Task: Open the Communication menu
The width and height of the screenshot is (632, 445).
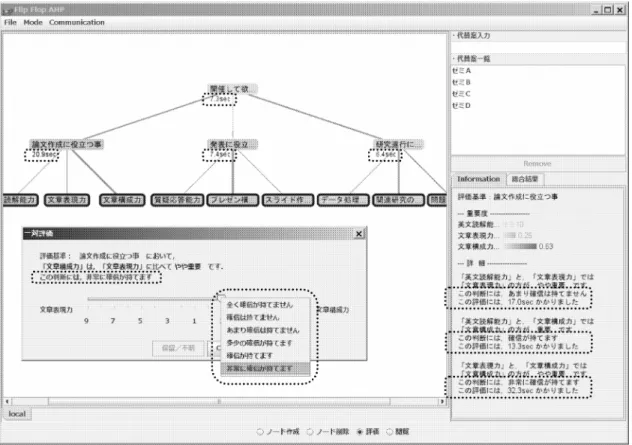Action: click(x=77, y=22)
